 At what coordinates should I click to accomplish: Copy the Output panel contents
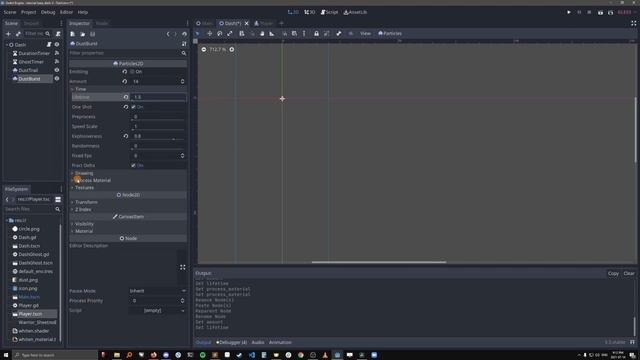(613, 273)
